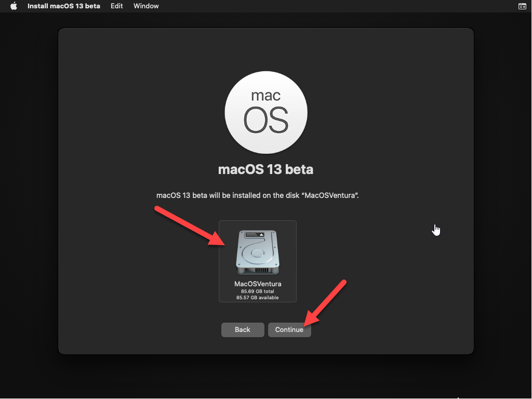532x399 pixels.
Task: Click the 85.57 GB available text
Action: pyautogui.click(x=258, y=298)
